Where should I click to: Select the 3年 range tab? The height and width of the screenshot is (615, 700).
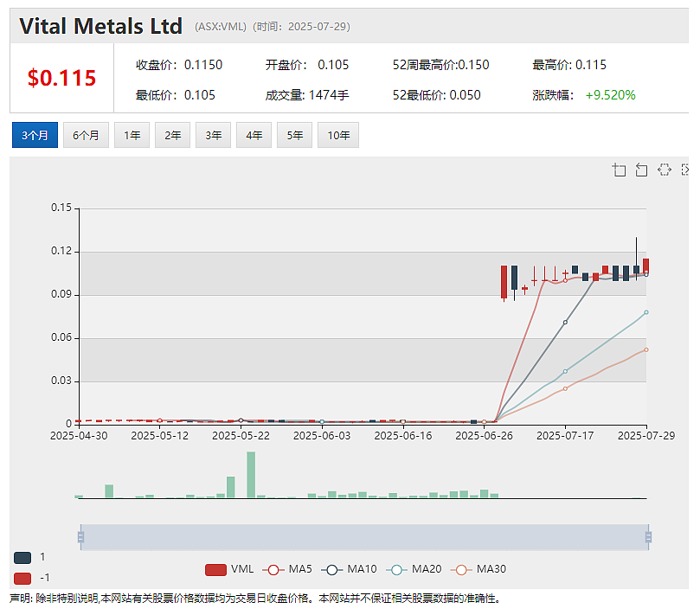[213, 135]
